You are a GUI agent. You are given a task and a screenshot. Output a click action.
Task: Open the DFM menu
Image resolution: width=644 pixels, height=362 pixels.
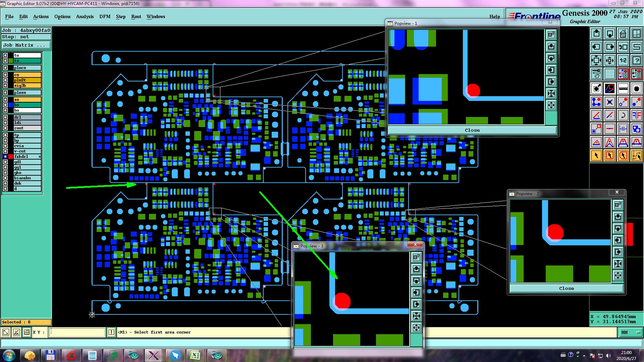(105, 16)
